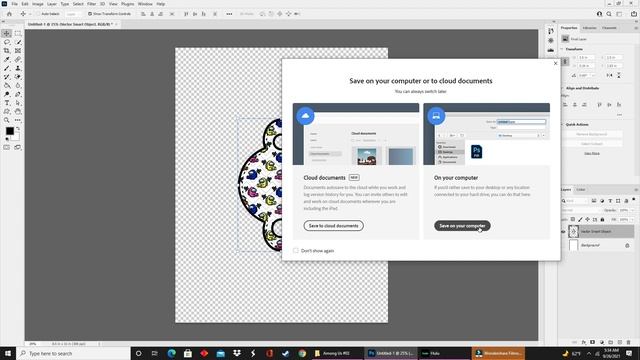Open the File menu
This screenshot has width=640, height=360.
pyautogui.click(x=15, y=4)
